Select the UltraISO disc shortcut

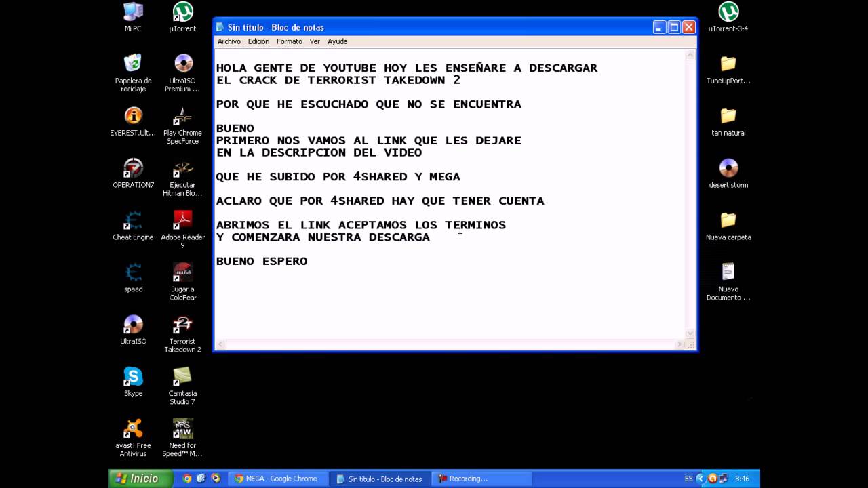(133, 329)
